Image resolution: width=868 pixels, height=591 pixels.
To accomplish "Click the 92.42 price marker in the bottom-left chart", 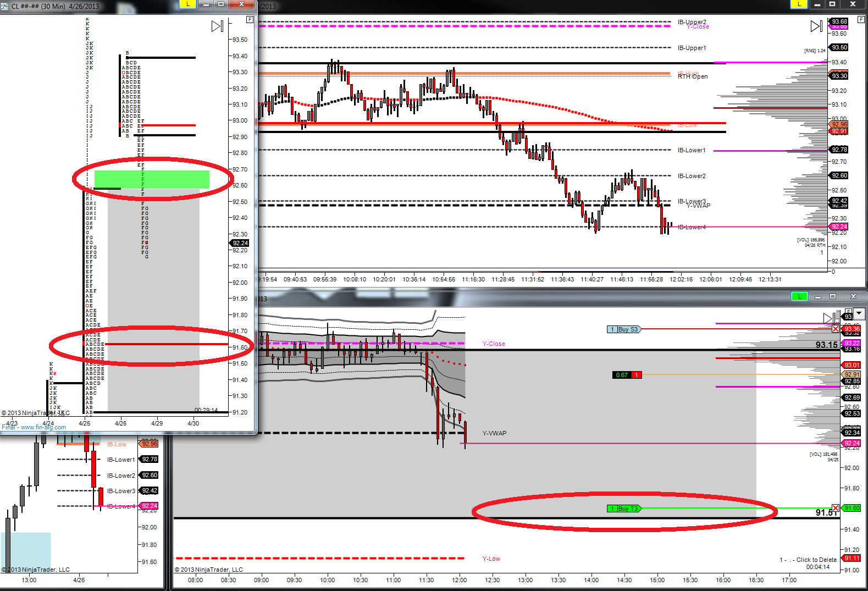I will click(x=150, y=490).
